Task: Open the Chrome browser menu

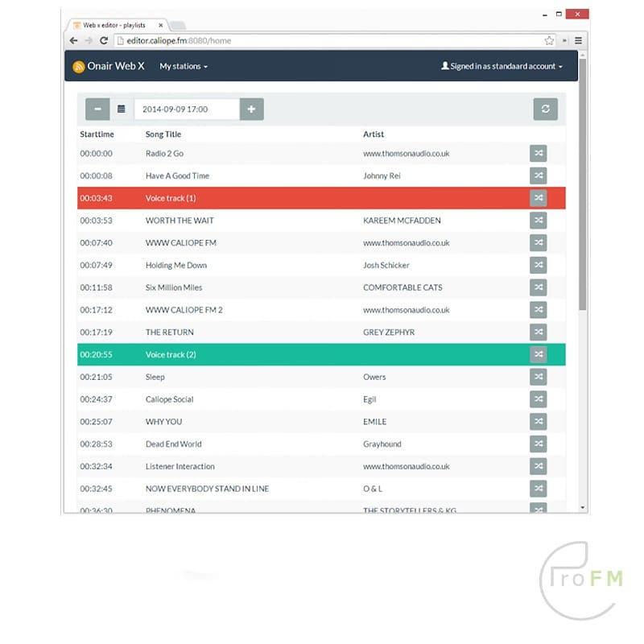Action: (578, 40)
